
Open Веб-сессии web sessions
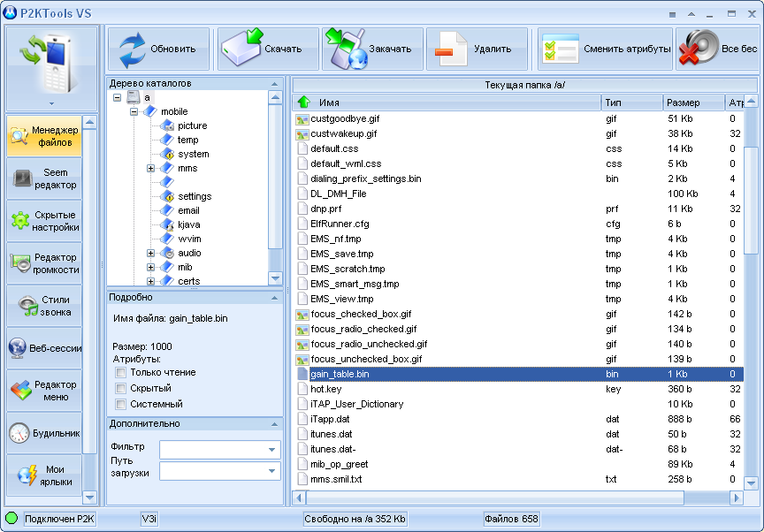[44, 348]
